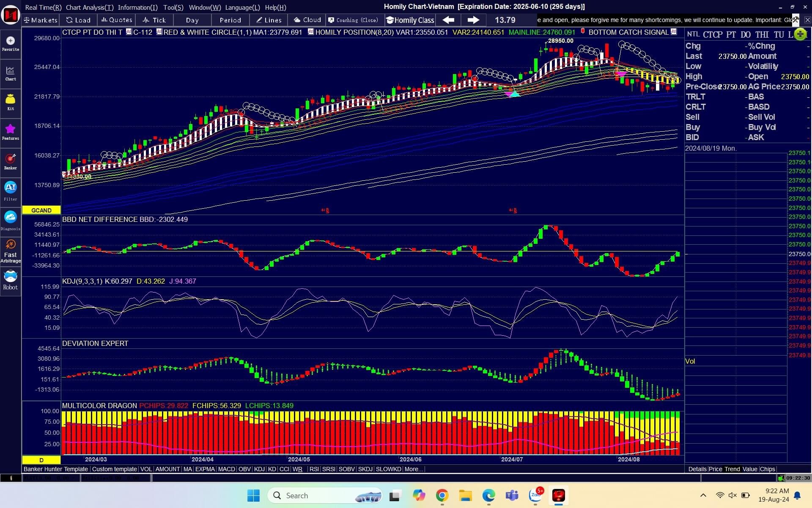Open the Period selector

point(230,20)
